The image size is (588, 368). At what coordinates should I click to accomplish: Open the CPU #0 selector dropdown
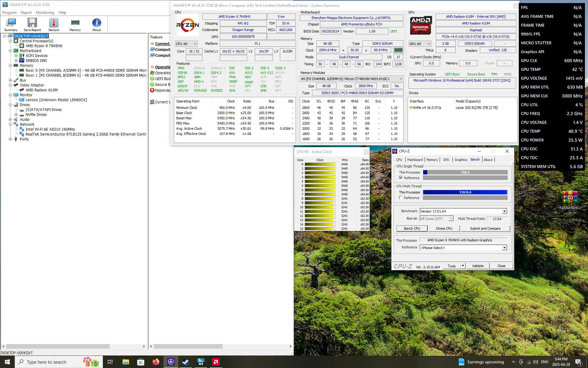point(186,44)
